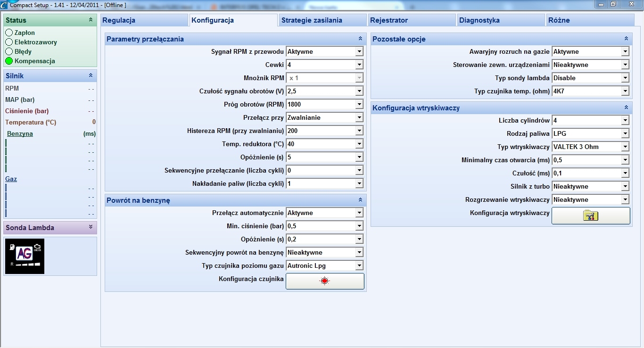Click the AG fuel switch image
This screenshot has height=348, width=644.
(25, 256)
